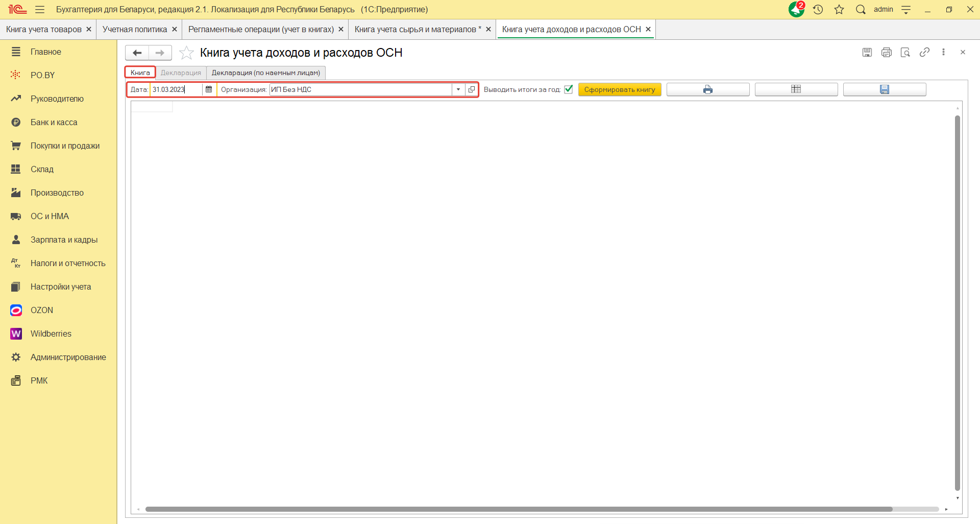Open the three-dot more actions menu
The height and width of the screenshot is (524, 980).
[943, 52]
